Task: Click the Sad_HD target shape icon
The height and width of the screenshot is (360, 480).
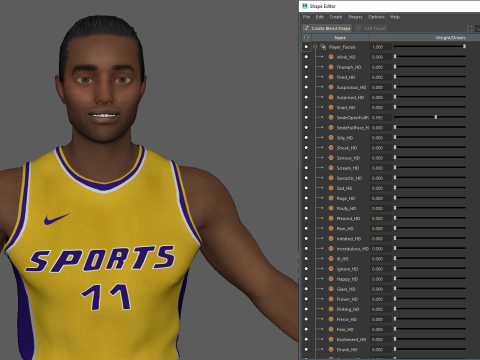Action: coord(331,188)
